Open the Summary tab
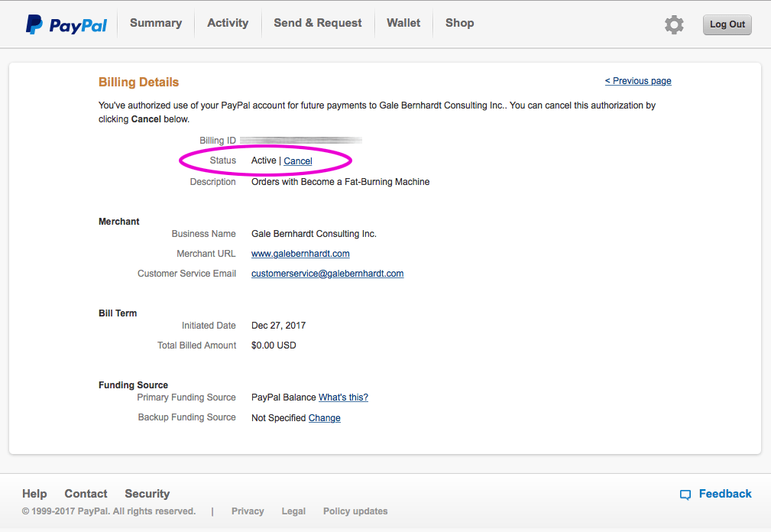 coord(156,23)
